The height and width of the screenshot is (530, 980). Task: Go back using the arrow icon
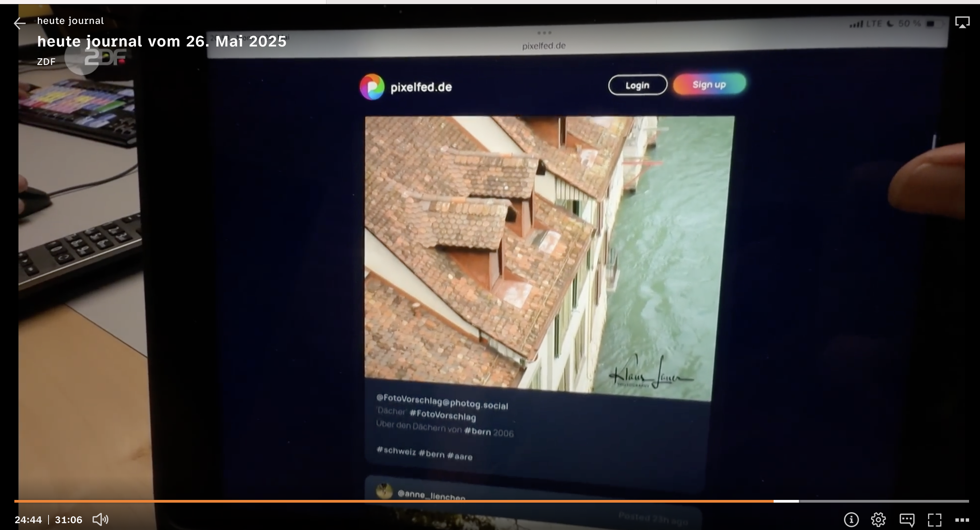coord(19,23)
